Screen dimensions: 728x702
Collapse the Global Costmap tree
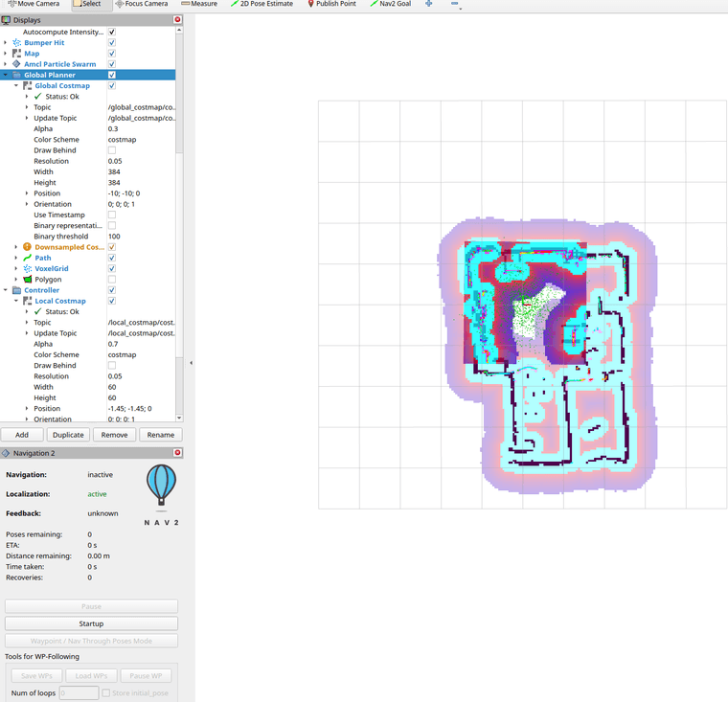coord(15,85)
